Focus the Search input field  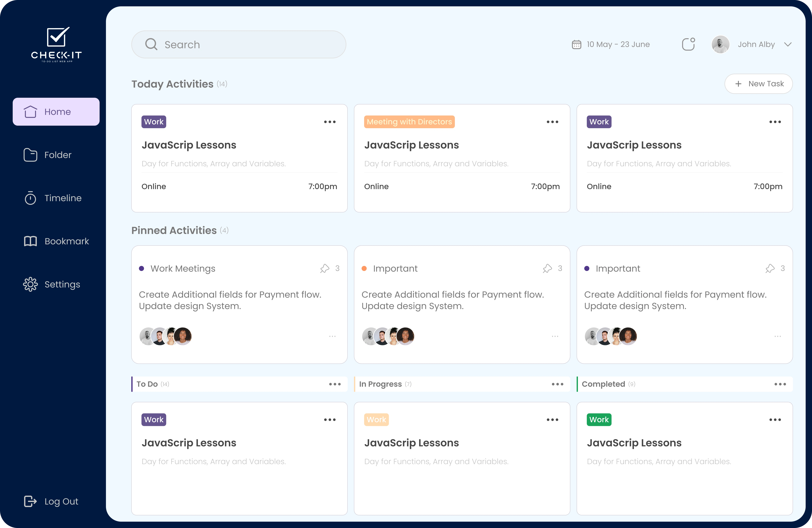[252, 45]
